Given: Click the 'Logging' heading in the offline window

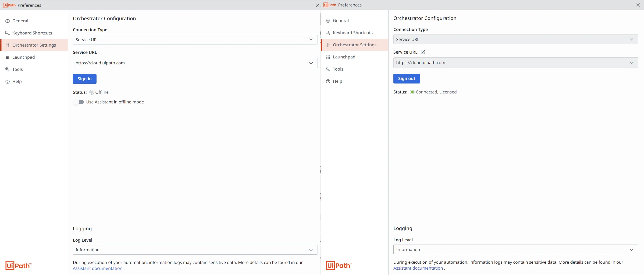Looking at the screenshot, I should [82, 229].
